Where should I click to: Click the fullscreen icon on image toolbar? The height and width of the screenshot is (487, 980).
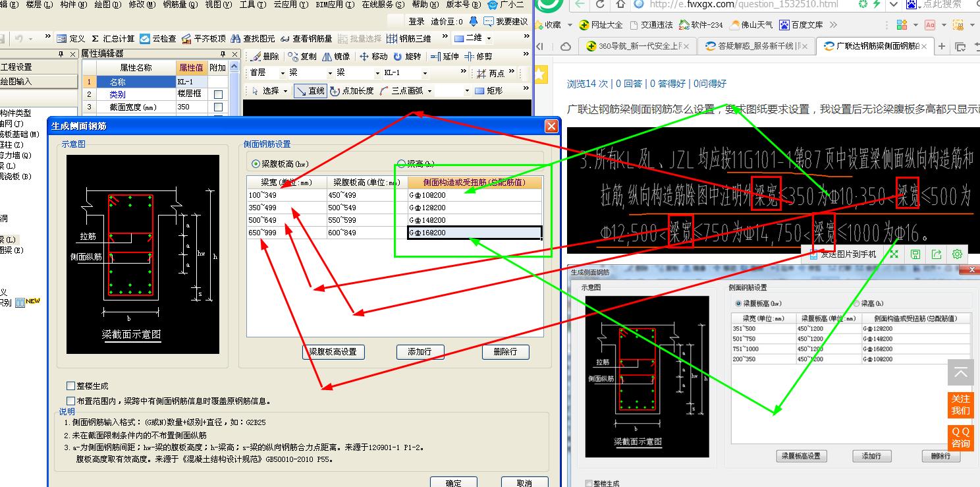894,254
